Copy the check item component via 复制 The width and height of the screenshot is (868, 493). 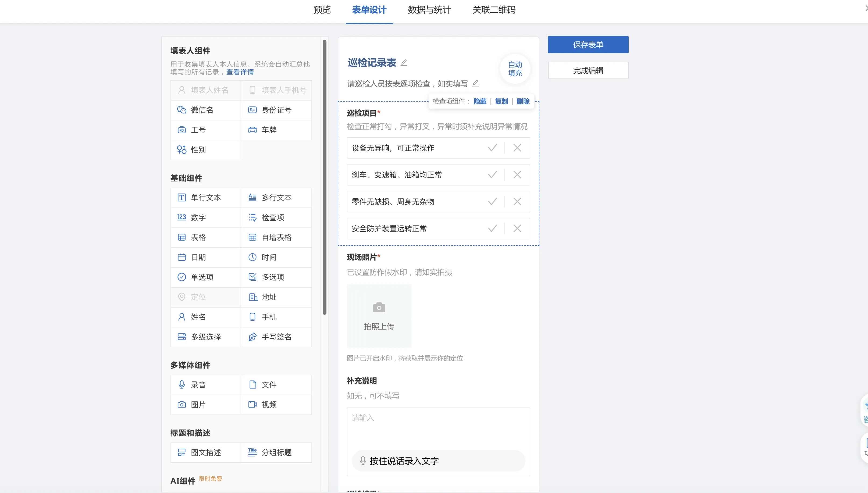[x=501, y=102]
